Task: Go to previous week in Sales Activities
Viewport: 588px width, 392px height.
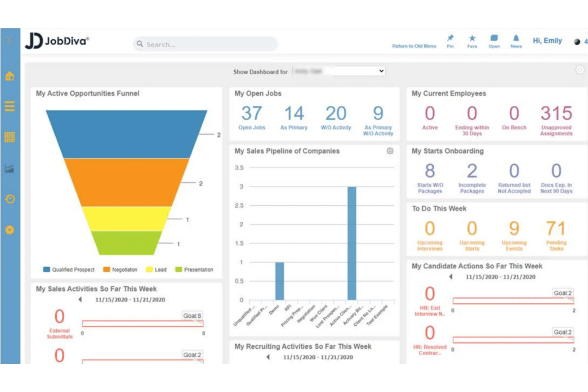Action: click(x=80, y=299)
